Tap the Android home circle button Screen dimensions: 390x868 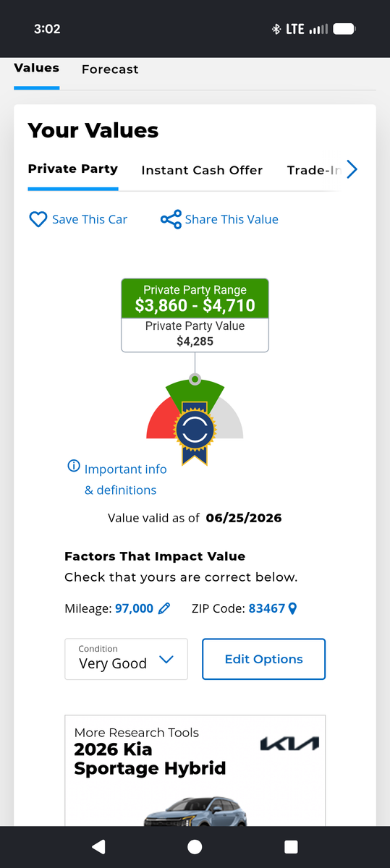pyautogui.click(x=195, y=847)
